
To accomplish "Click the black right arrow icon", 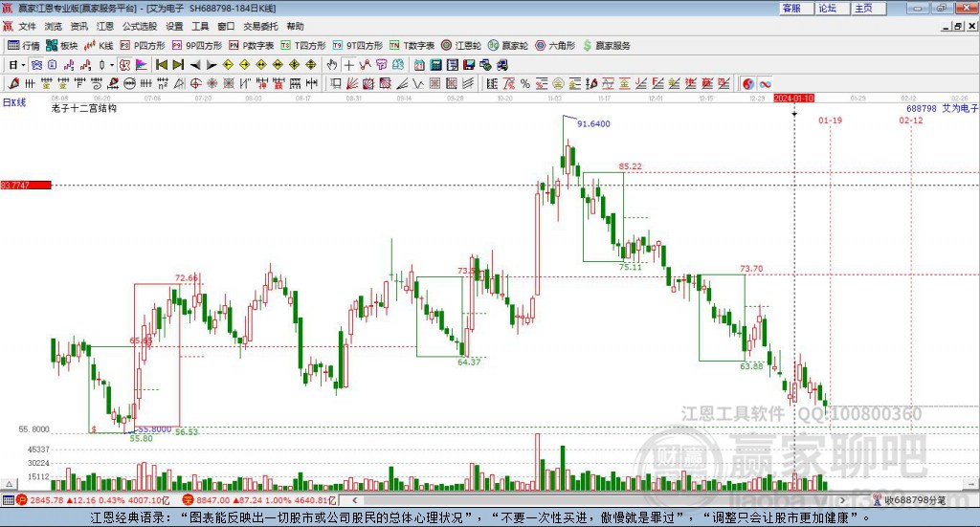I will point(212,65).
